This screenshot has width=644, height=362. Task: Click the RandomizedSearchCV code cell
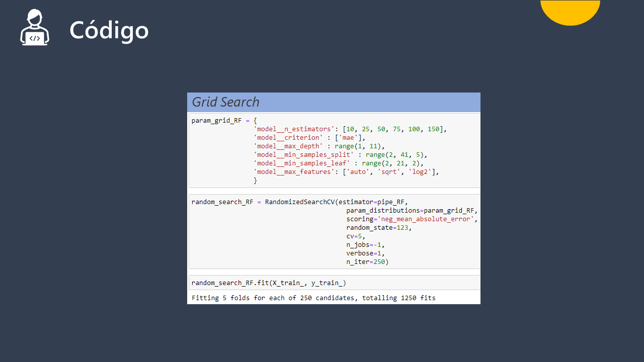(x=335, y=232)
